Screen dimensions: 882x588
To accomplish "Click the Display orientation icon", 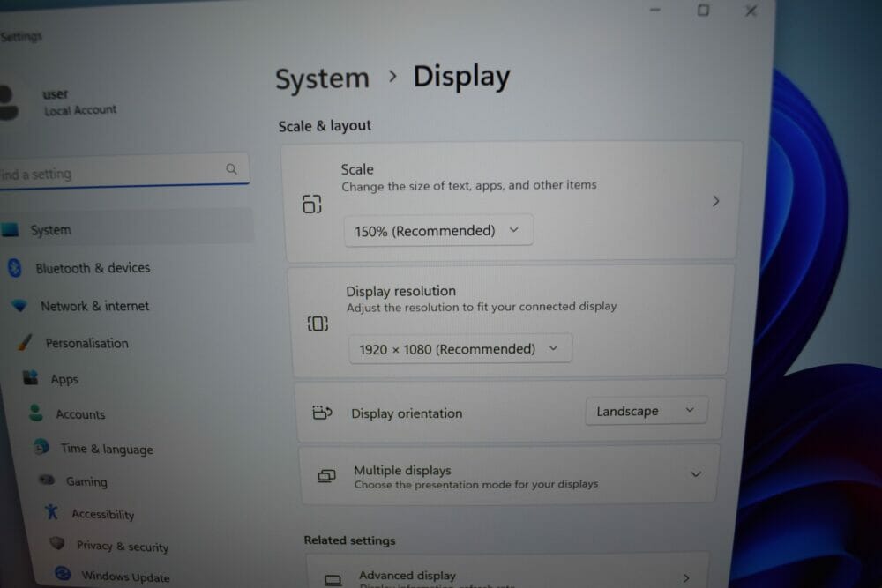I will coord(322,413).
